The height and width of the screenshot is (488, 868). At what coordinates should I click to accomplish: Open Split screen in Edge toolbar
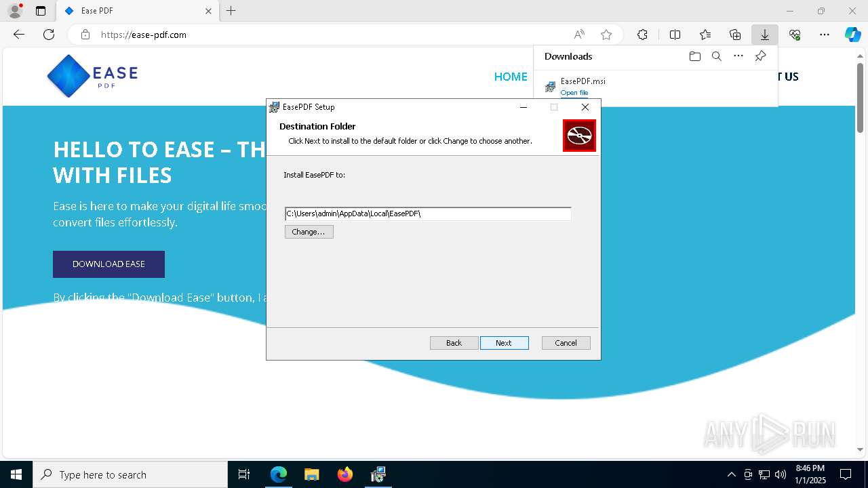675,35
